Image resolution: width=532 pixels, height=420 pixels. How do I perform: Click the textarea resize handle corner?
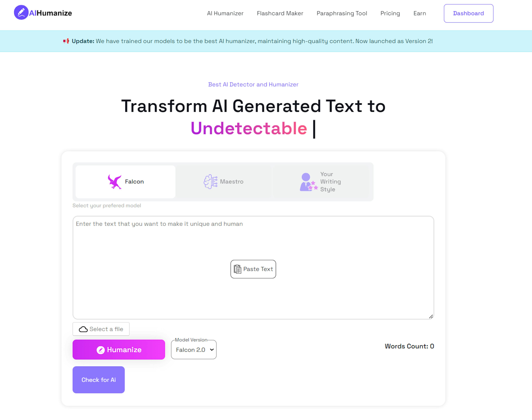click(x=431, y=317)
